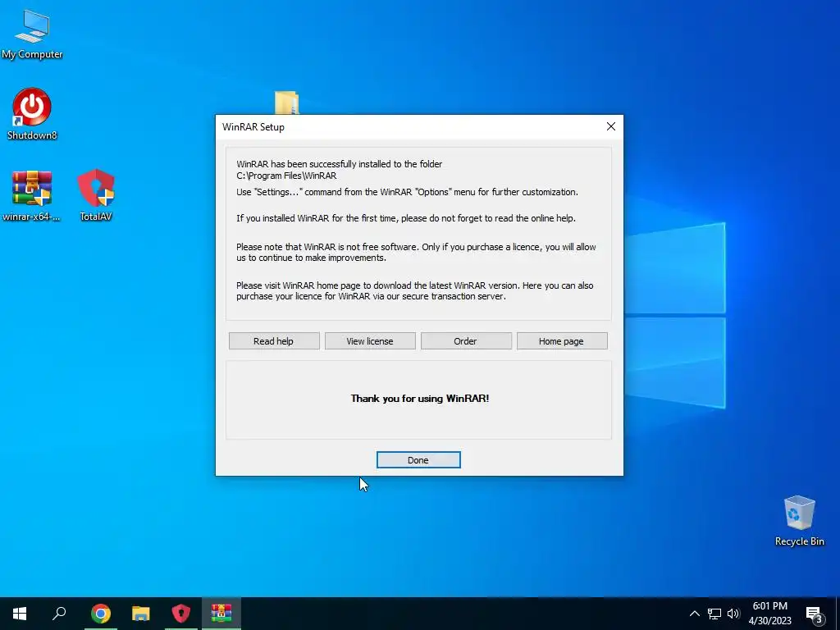Click the Order button
Viewport: 840px width, 630px height.
point(466,341)
